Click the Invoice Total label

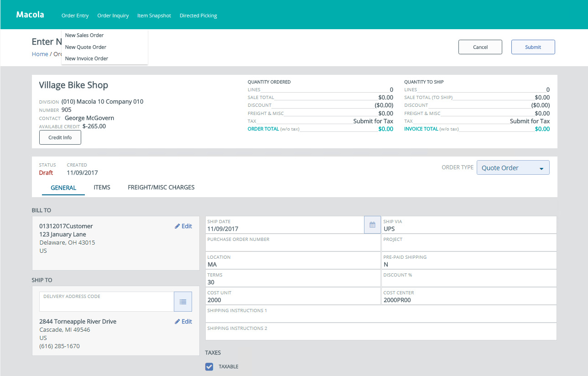coord(421,129)
